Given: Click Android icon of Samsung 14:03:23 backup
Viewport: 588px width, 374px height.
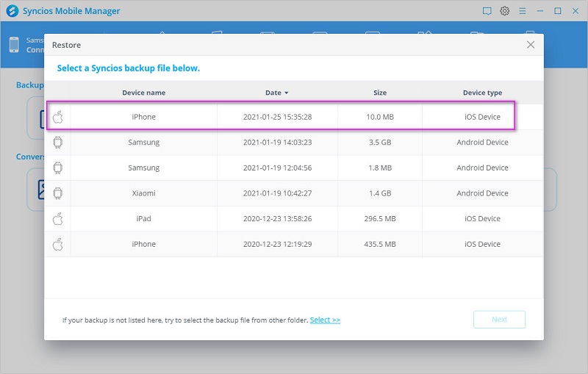Looking at the screenshot, I should (58, 143).
